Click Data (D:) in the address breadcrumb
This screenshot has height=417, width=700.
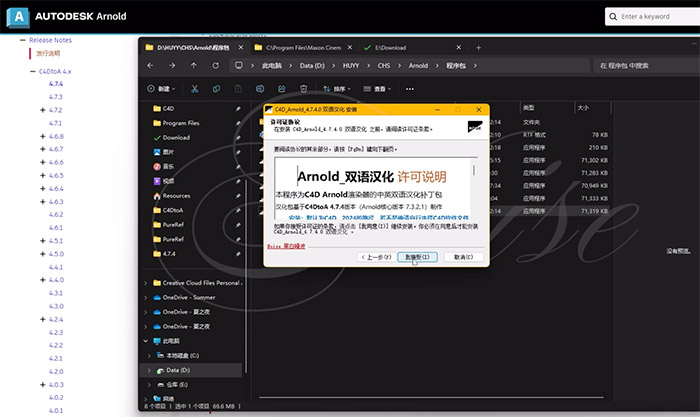point(312,66)
